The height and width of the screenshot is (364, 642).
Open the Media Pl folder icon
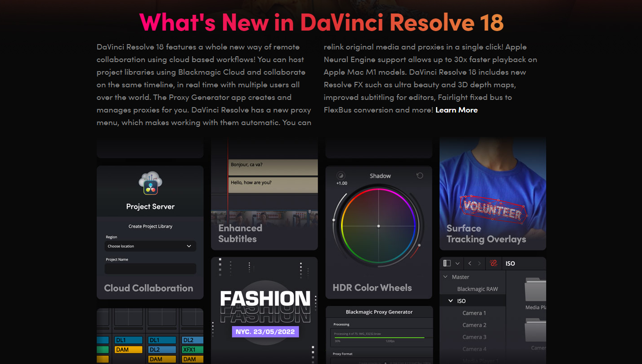click(x=535, y=289)
